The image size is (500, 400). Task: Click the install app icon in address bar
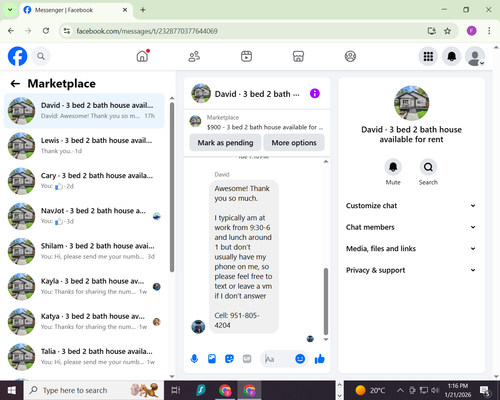[x=432, y=31]
